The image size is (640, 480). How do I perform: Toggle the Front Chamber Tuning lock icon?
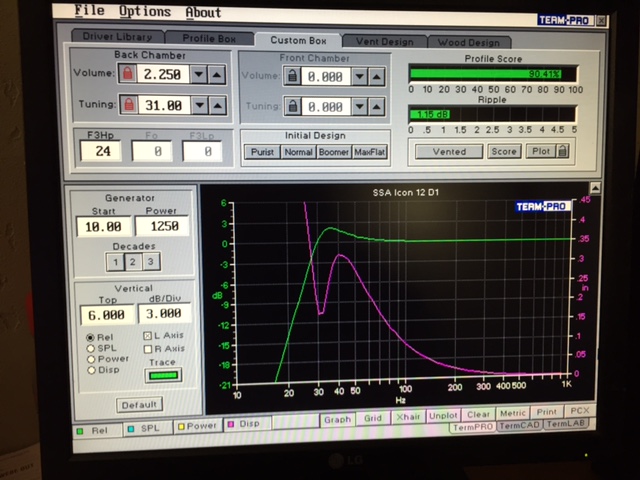pos(293,107)
